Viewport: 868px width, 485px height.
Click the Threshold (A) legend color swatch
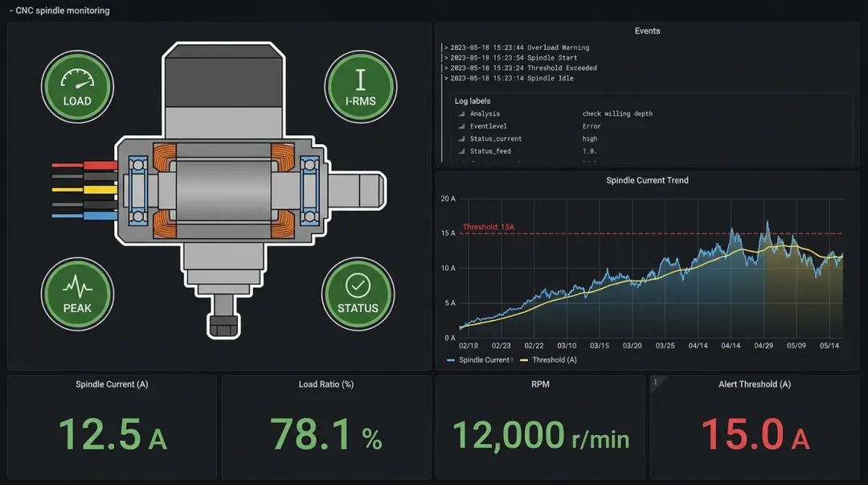click(x=524, y=360)
